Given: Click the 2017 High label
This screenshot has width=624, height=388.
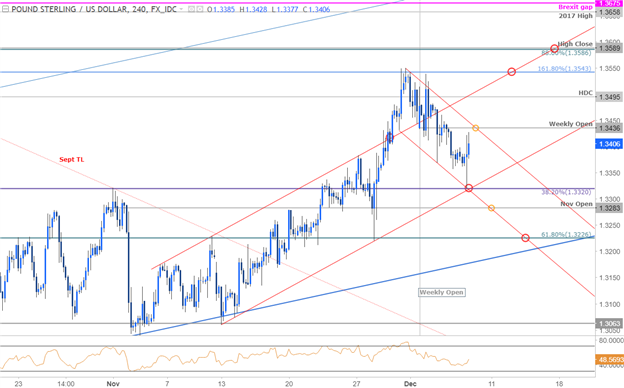Looking at the screenshot, I should [575, 16].
